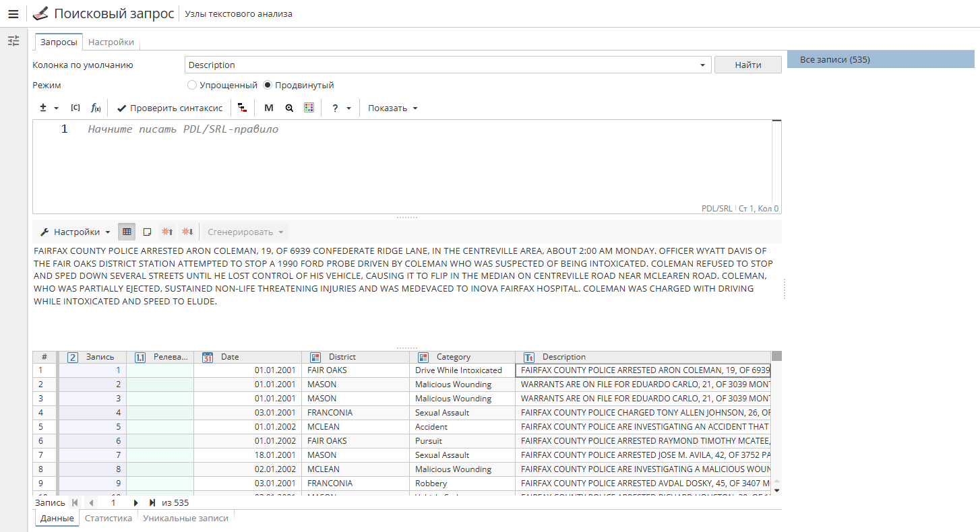The width and height of the screenshot is (980, 532).
Task: Open the Настройки wrench dropdown
Action: point(75,232)
